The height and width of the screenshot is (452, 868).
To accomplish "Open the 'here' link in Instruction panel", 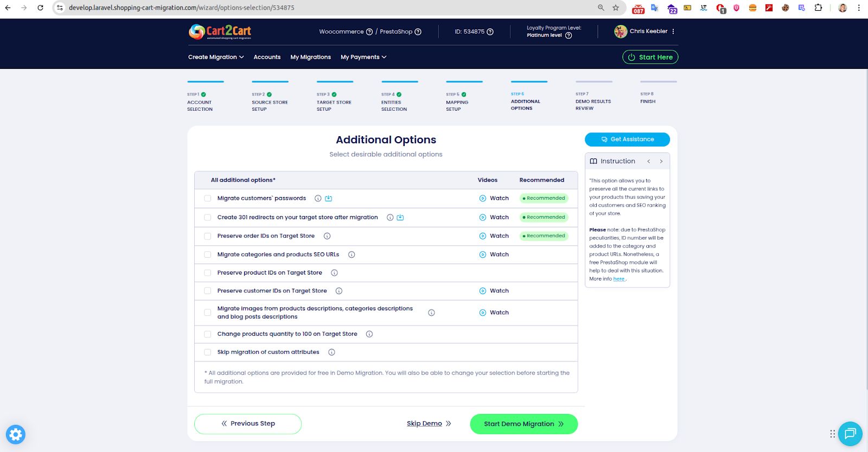I will coord(618,279).
